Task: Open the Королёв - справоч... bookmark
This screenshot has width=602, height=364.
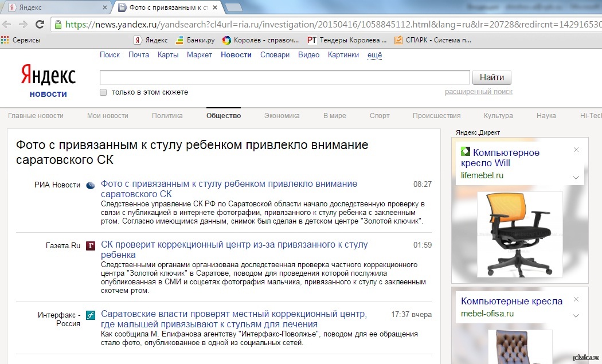Action: coord(260,40)
